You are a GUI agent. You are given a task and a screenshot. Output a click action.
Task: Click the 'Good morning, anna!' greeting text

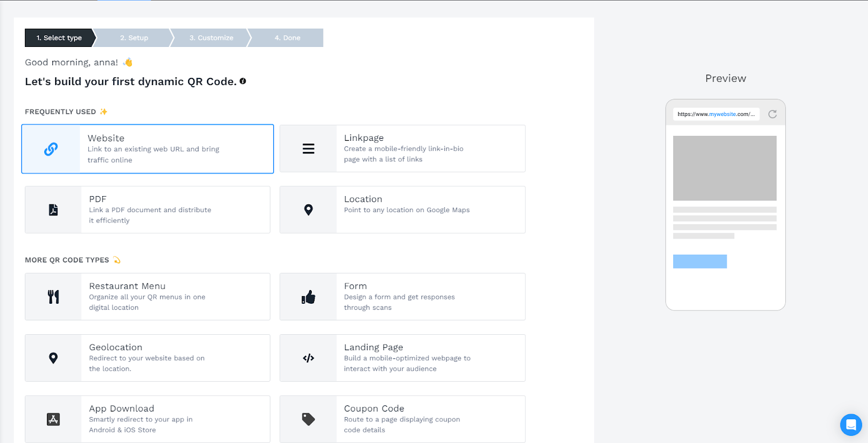71,62
